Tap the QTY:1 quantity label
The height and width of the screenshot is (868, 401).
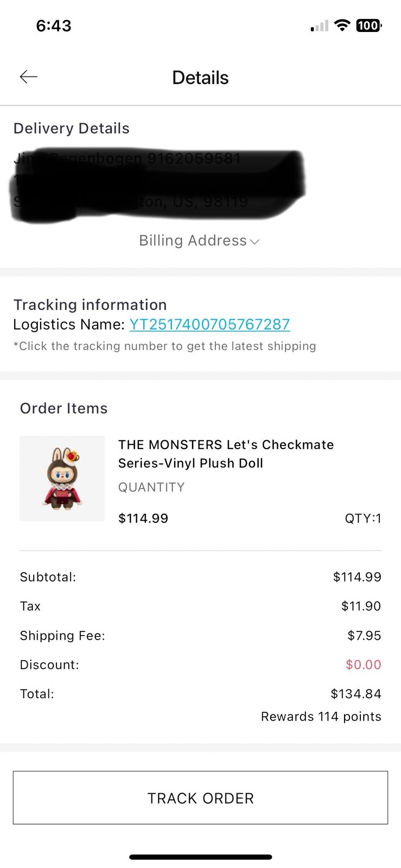click(362, 519)
